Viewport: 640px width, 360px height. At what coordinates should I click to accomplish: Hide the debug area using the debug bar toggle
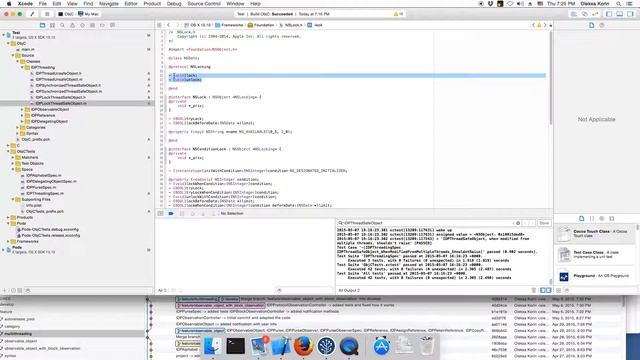click(x=160, y=213)
